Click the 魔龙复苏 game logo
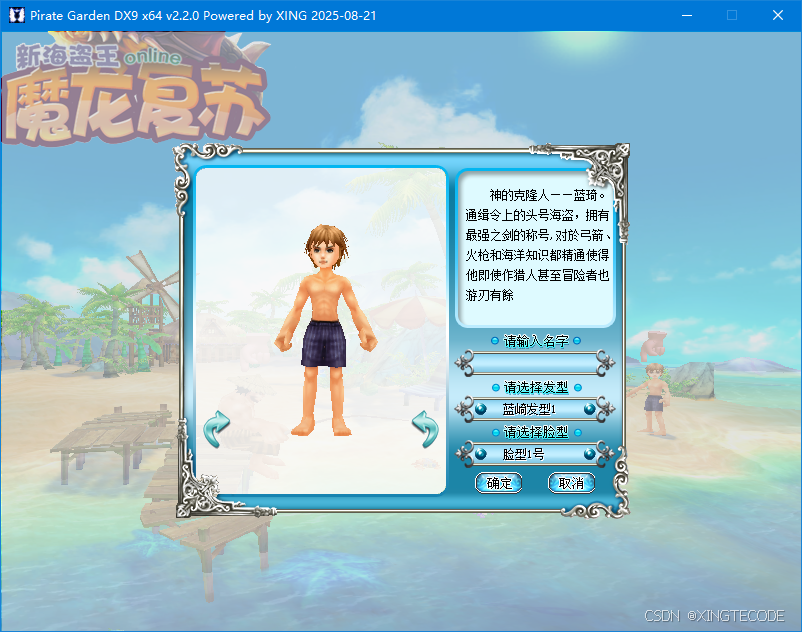802x632 pixels. (x=136, y=92)
